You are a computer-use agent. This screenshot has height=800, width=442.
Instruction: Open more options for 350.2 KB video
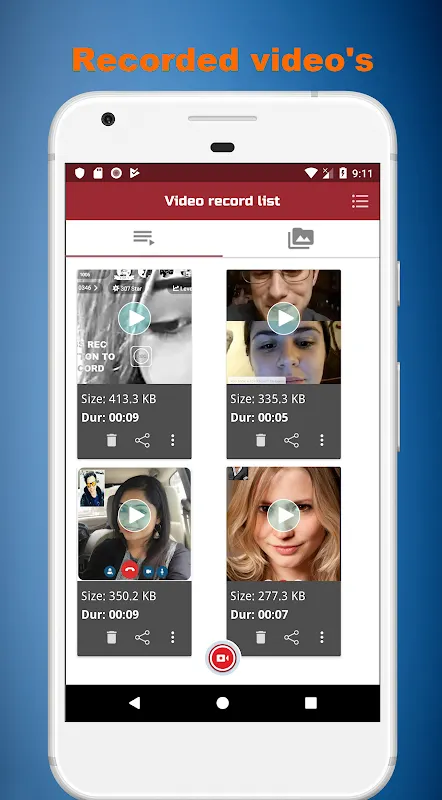(x=173, y=637)
